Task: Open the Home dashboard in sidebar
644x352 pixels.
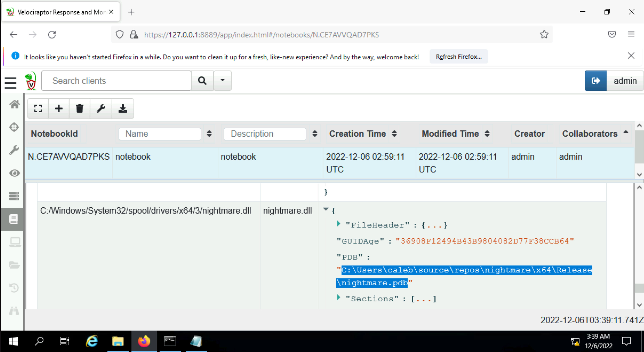Action: [14, 104]
